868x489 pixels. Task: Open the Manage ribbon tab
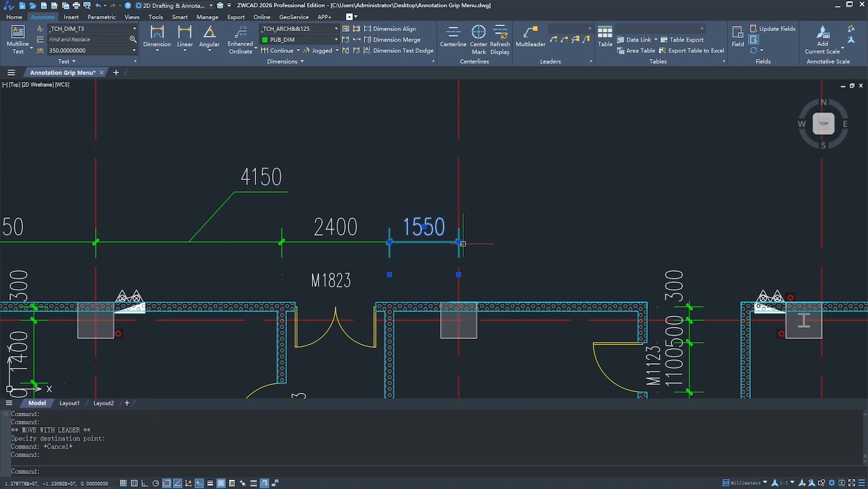(x=207, y=17)
